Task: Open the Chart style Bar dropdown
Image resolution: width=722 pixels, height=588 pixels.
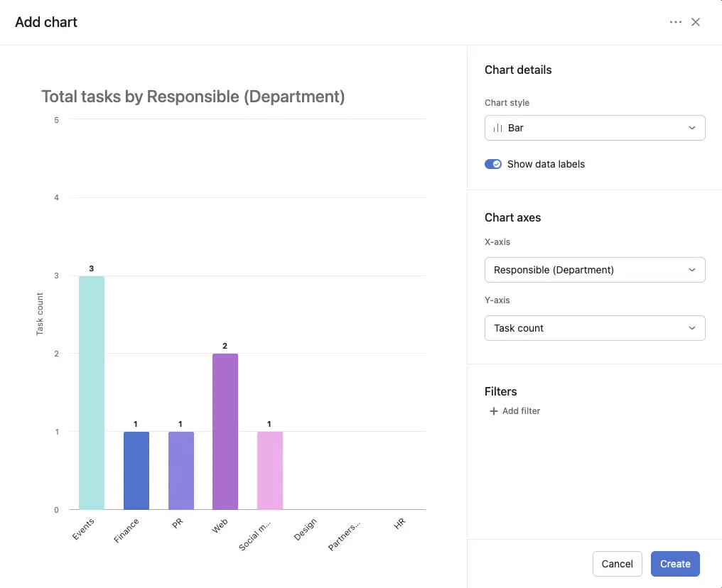Action: pos(595,128)
